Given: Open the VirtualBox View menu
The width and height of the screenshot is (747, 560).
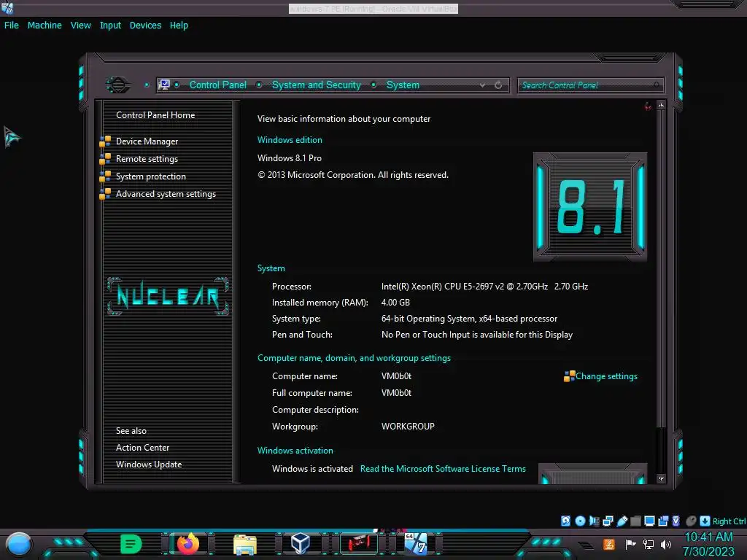Looking at the screenshot, I should click(x=80, y=26).
